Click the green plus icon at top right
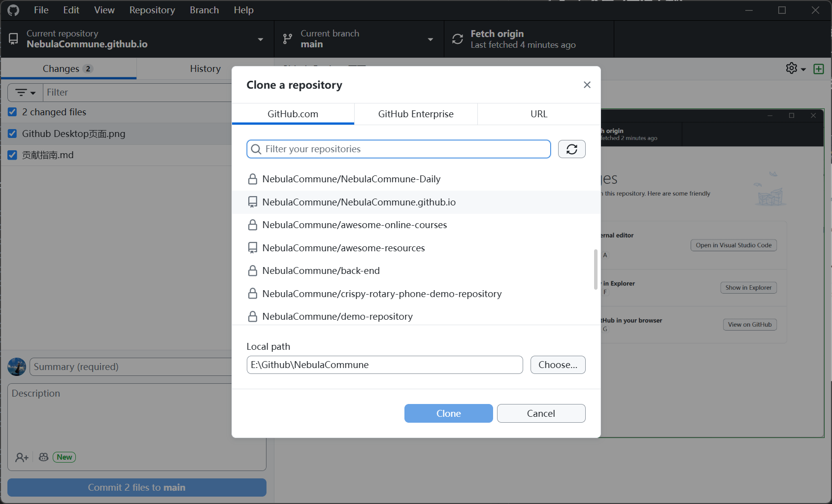832x504 pixels. point(819,68)
